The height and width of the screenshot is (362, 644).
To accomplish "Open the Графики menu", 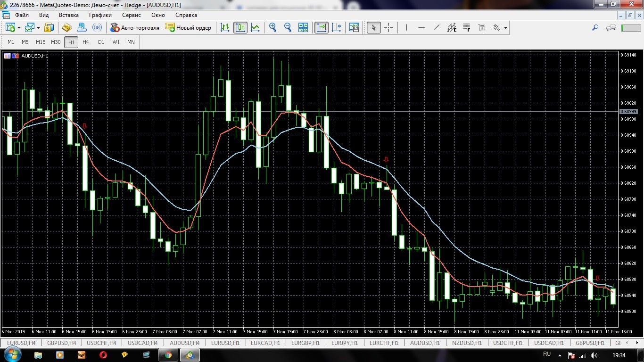I will 100,15.
